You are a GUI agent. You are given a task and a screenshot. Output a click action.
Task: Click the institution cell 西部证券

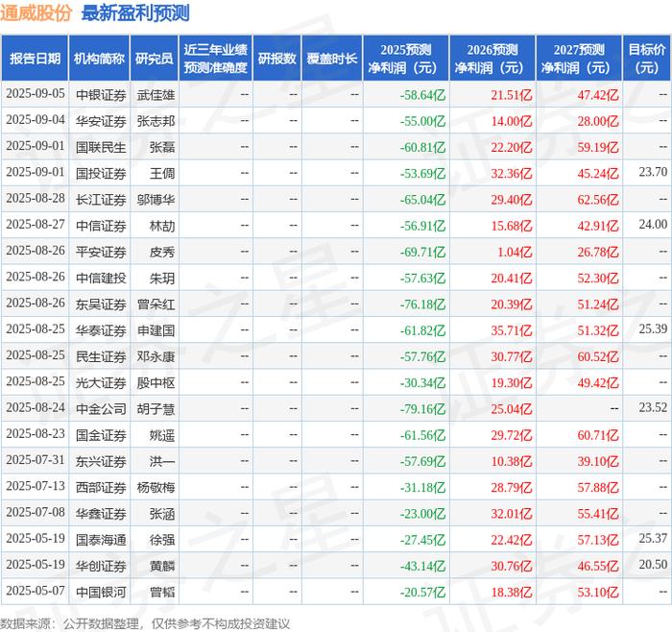pos(101,488)
